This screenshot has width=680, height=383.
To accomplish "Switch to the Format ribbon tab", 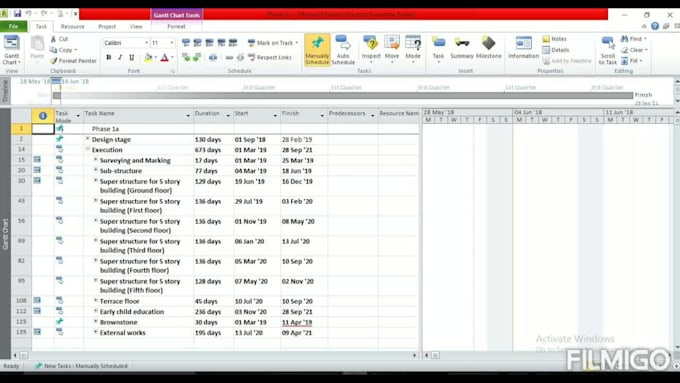I will (x=177, y=26).
